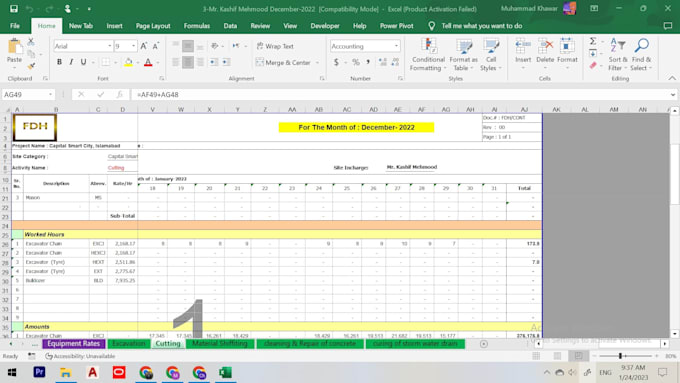This screenshot has height=383, width=680.
Task: Select the Format Painter brush icon
Action: pos(31,66)
